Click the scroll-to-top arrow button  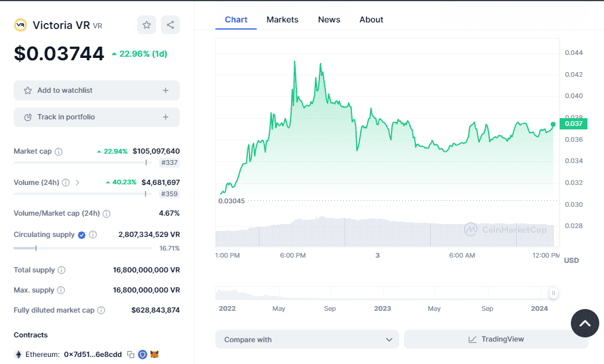(x=584, y=323)
